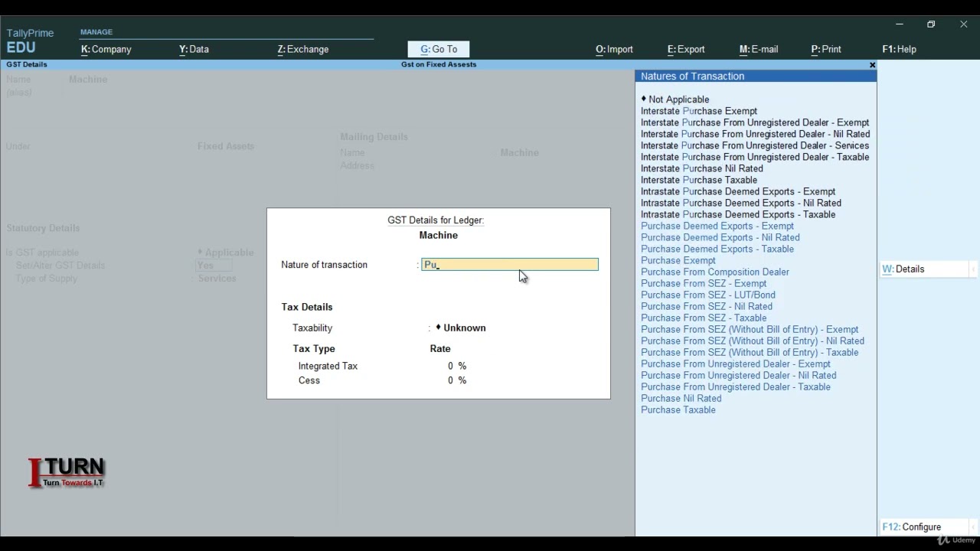Click the Taxability Unknown value

tap(461, 328)
